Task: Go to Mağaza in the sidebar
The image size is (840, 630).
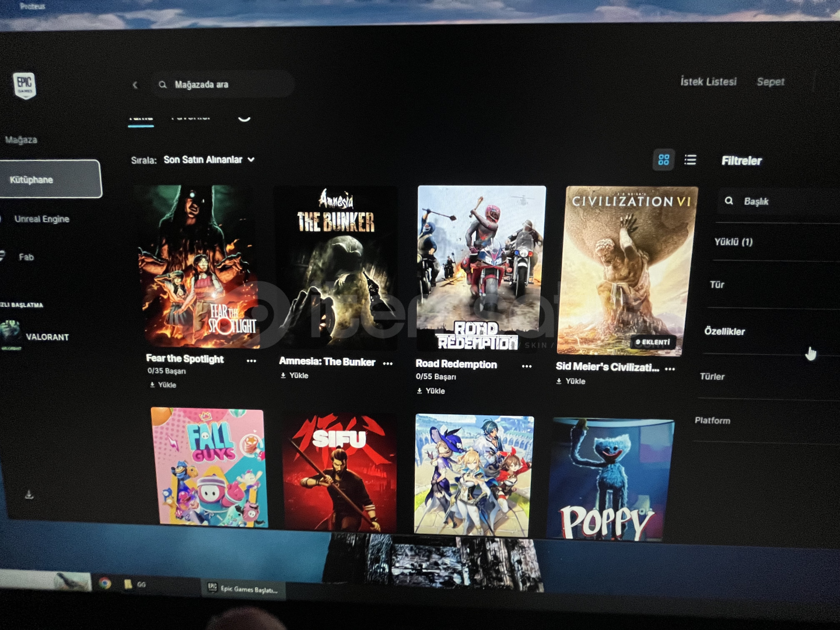Action: [x=21, y=140]
